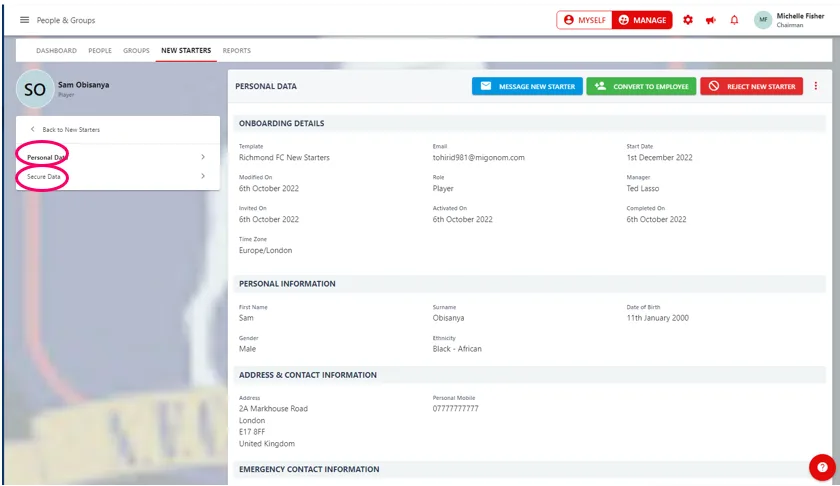Switch to Manage mode
Screen dimensions: 840x486
point(642,20)
